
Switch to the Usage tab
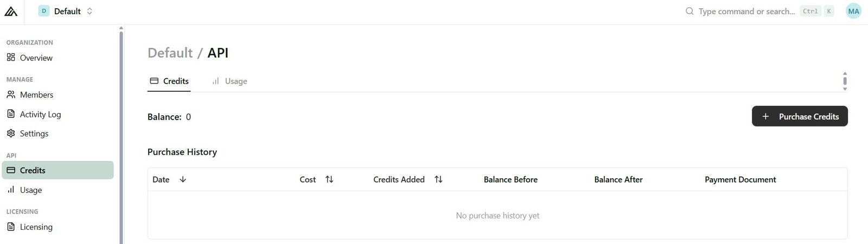pyautogui.click(x=229, y=81)
